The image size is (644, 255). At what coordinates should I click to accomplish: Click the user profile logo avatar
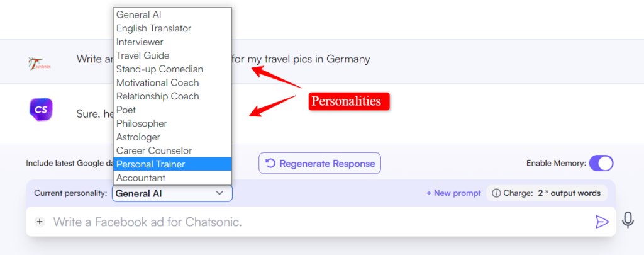point(40,62)
